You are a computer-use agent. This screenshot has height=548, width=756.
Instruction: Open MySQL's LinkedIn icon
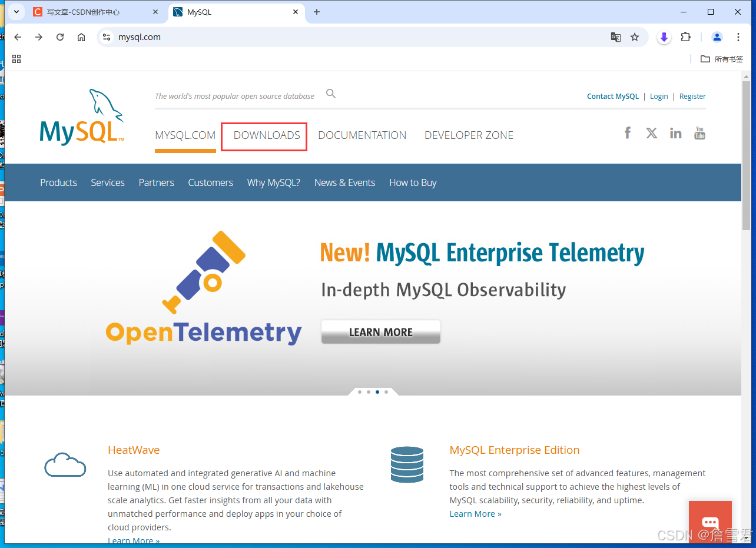676,133
